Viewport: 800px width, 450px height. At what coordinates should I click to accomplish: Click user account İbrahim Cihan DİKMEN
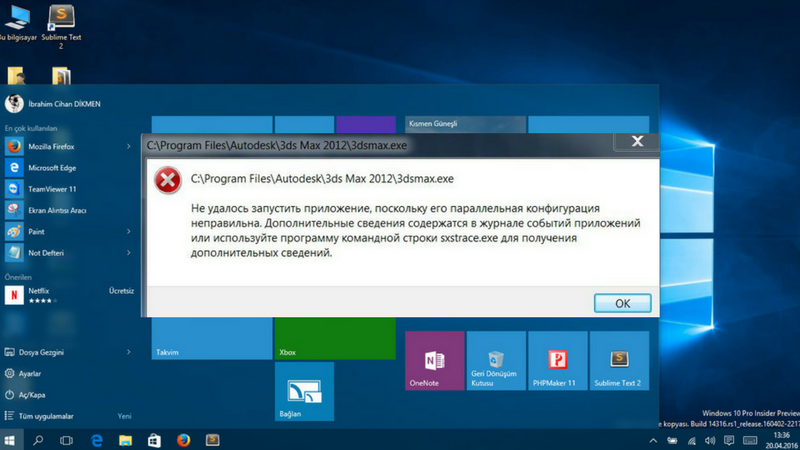point(53,104)
